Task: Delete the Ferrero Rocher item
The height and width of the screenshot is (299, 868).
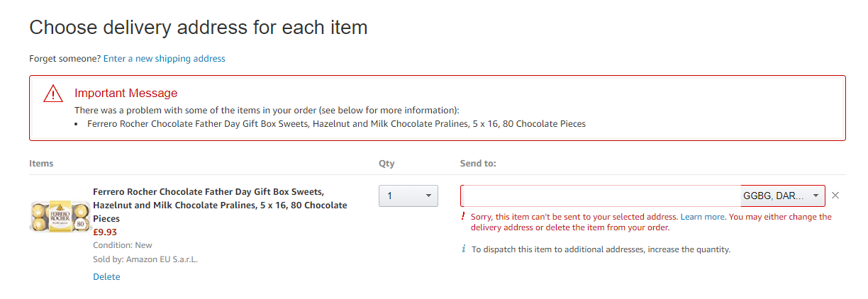Action: [106, 277]
